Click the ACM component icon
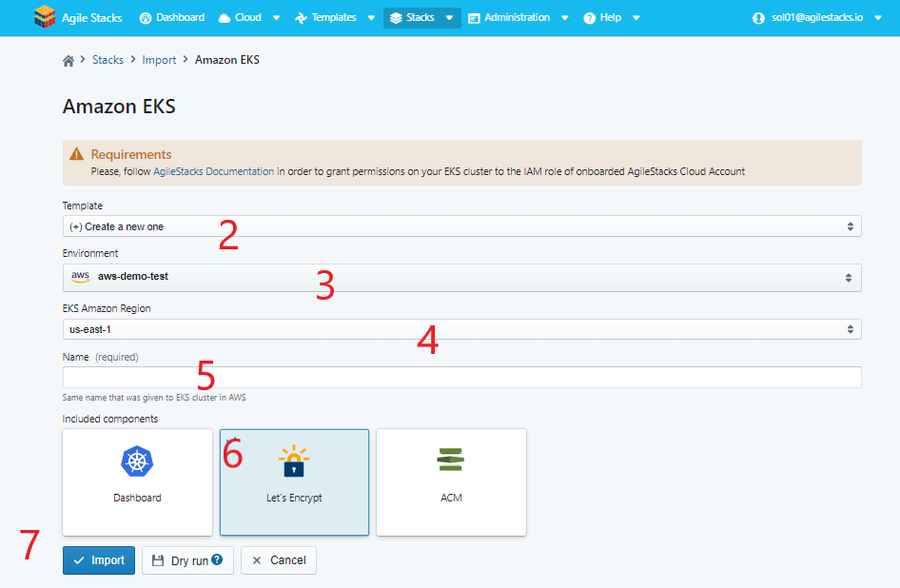The width and height of the screenshot is (900, 588). click(451, 460)
